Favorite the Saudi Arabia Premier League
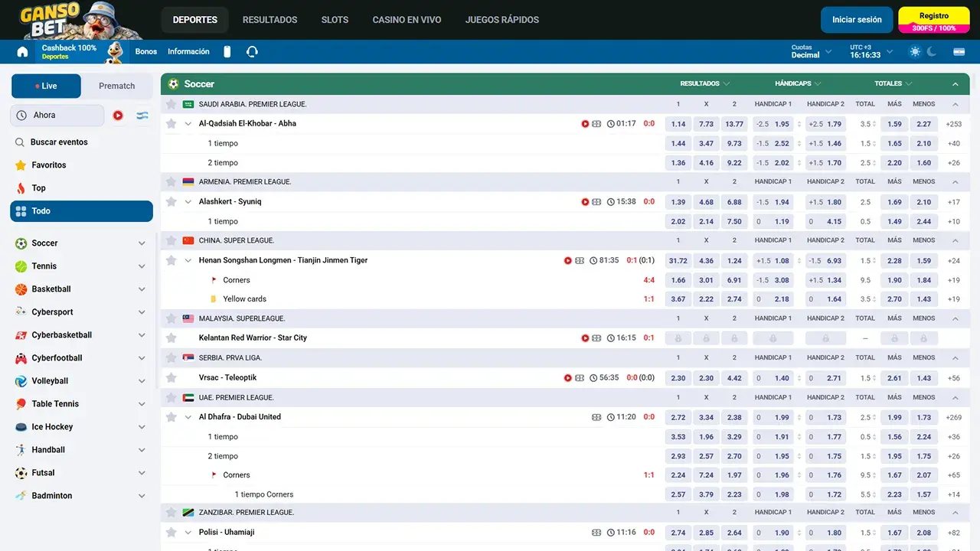Screen dimensions: 980x551 coord(171,104)
